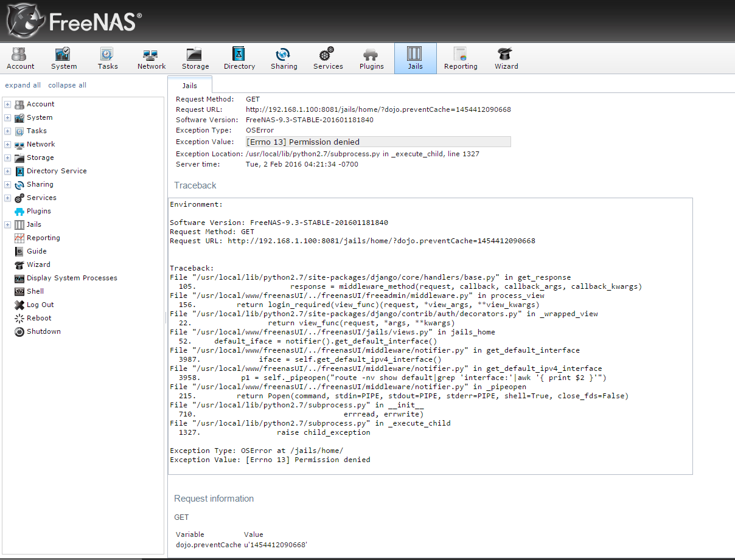
Task: Select Account icon in sidebar tree
Action: tap(19, 105)
